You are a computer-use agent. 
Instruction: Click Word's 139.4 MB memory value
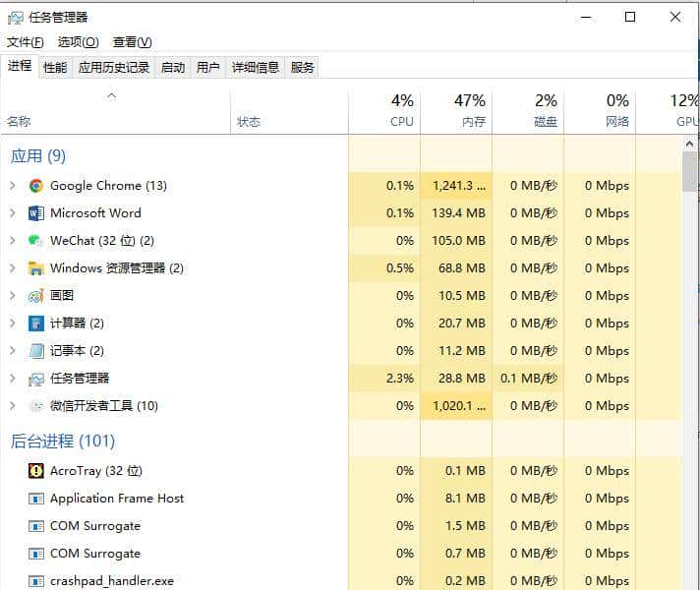click(458, 213)
